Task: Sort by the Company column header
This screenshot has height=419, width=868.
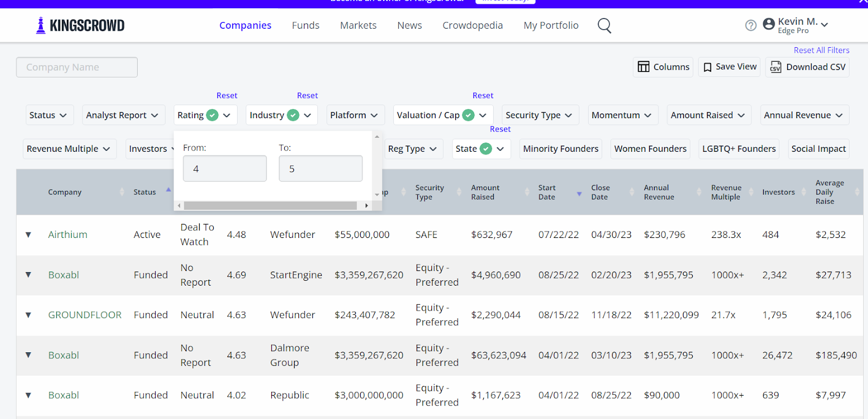Action: (65, 192)
